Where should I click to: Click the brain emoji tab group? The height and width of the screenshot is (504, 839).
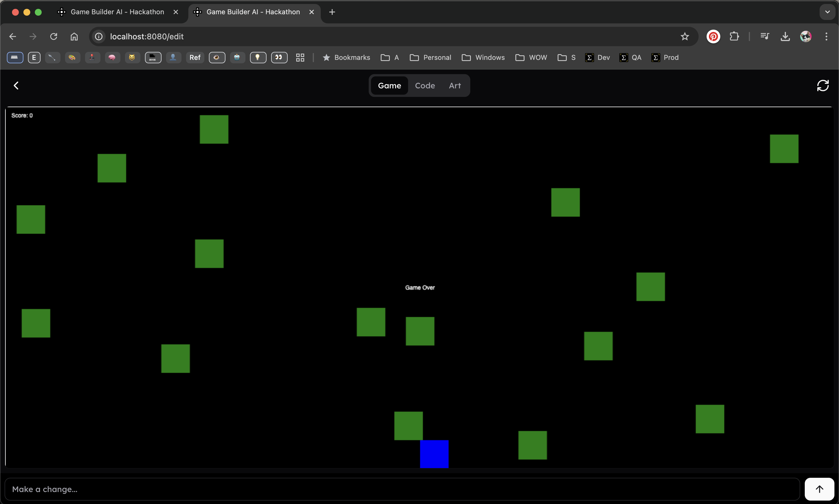point(112,57)
